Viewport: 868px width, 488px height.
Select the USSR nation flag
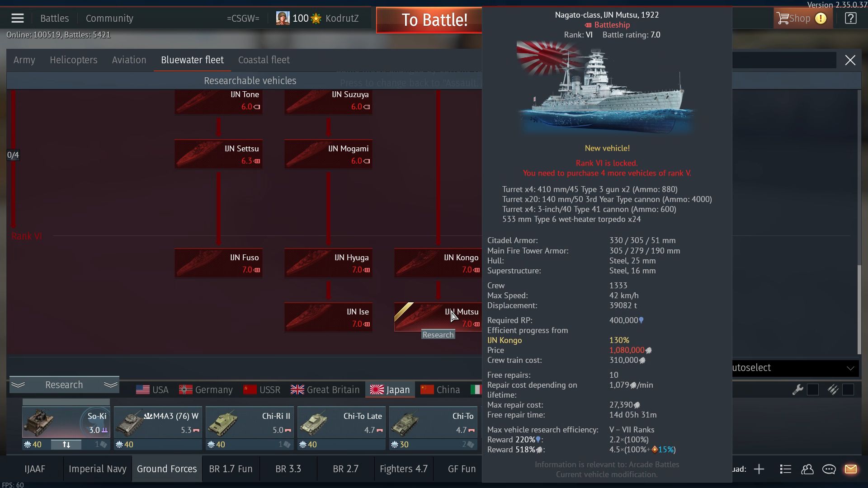point(262,389)
